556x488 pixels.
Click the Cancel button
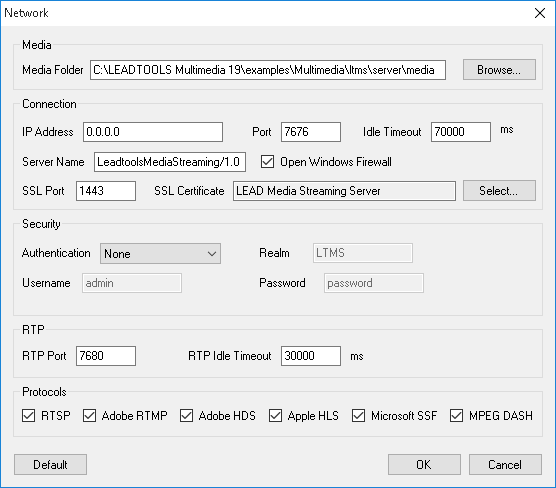pyautogui.click(x=505, y=465)
